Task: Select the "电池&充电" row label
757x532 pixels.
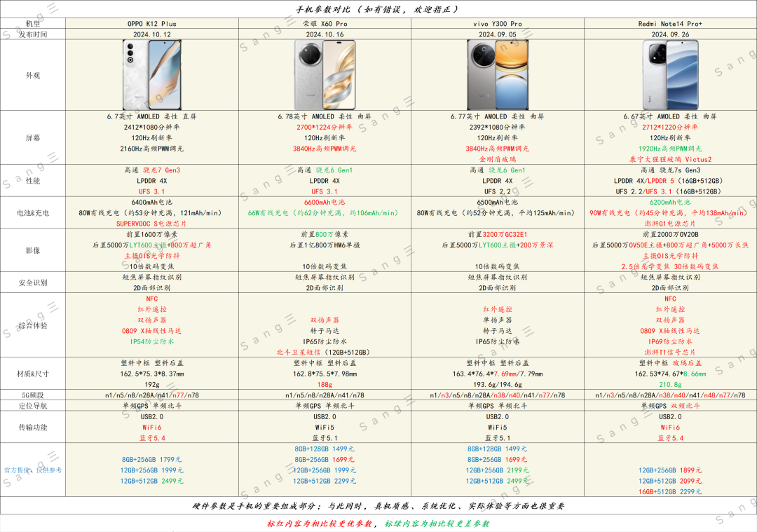Action: click(x=33, y=213)
